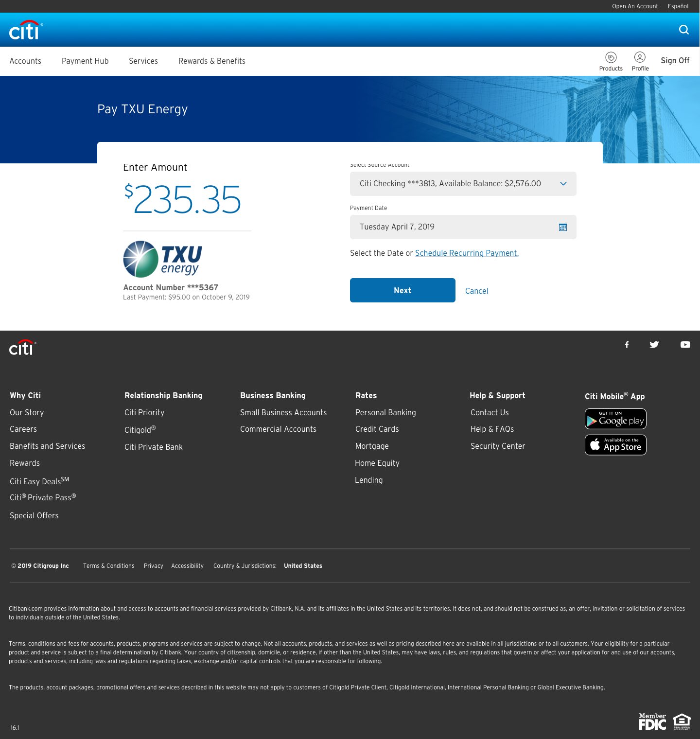Open the Products icon menu
700x739 pixels.
(x=611, y=61)
